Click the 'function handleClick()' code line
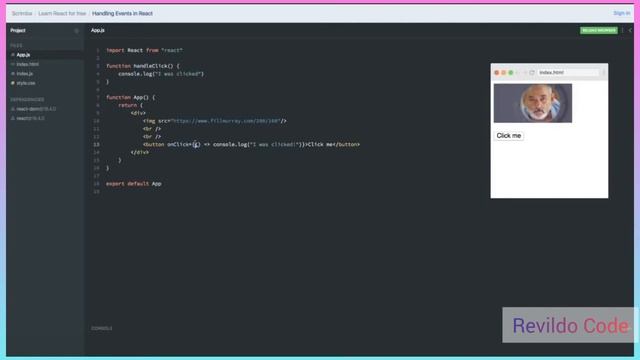 pos(142,66)
